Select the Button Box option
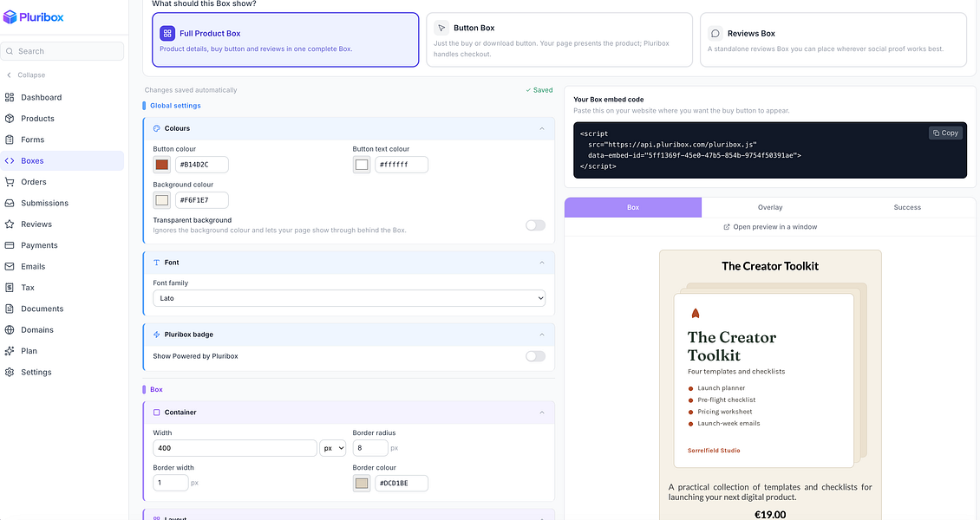 (559, 39)
